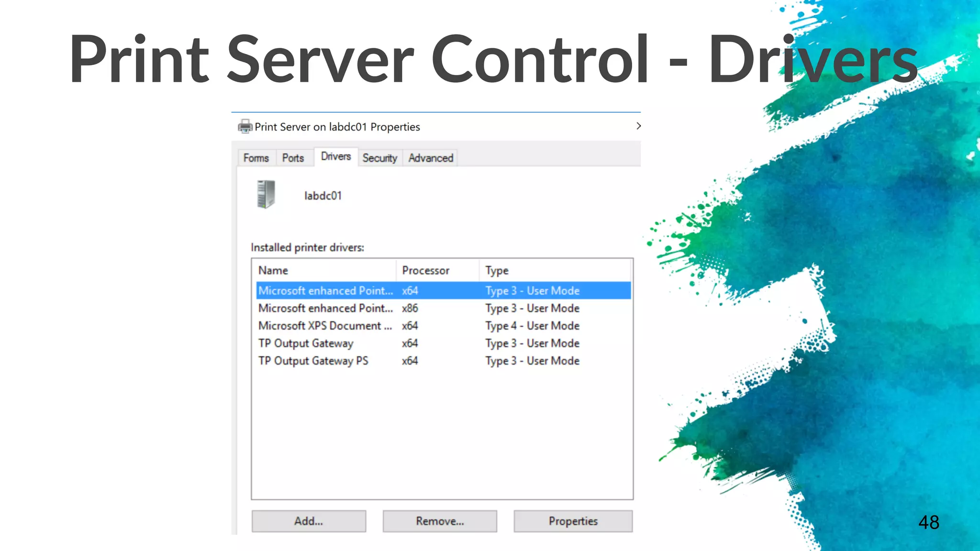This screenshot has width=980, height=551.
Task: Open driver Properties button
Action: pyautogui.click(x=573, y=521)
